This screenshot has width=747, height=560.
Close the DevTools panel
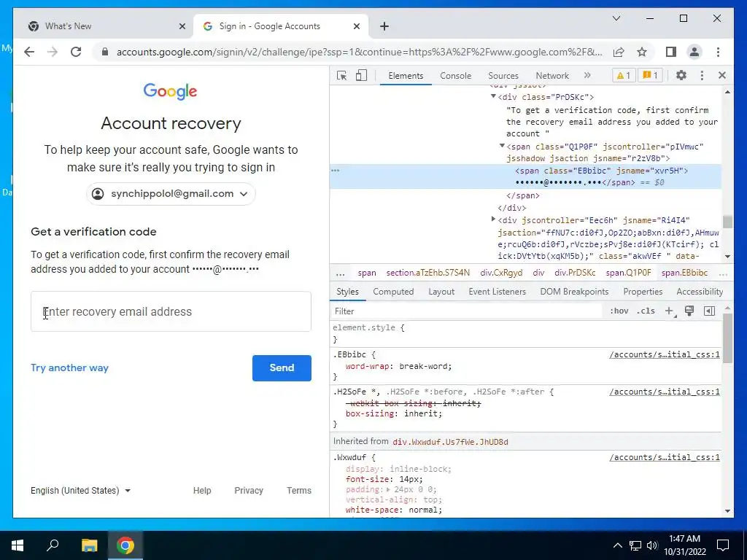(721, 75)
